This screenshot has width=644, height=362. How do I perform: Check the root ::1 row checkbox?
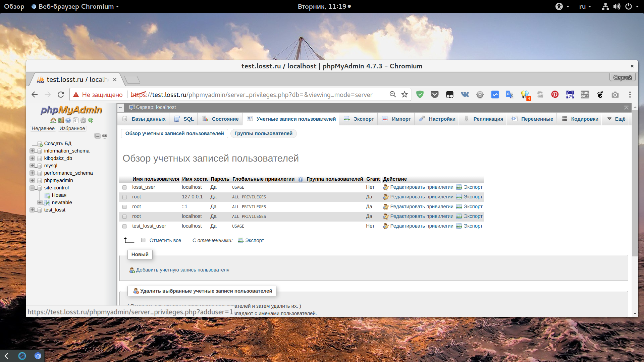(x=124, y=207)
